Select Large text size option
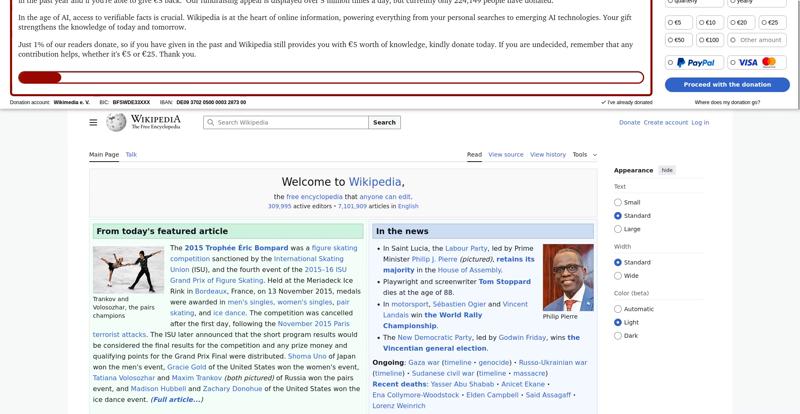This screenshot has width=800, height=414. [618, 229]
